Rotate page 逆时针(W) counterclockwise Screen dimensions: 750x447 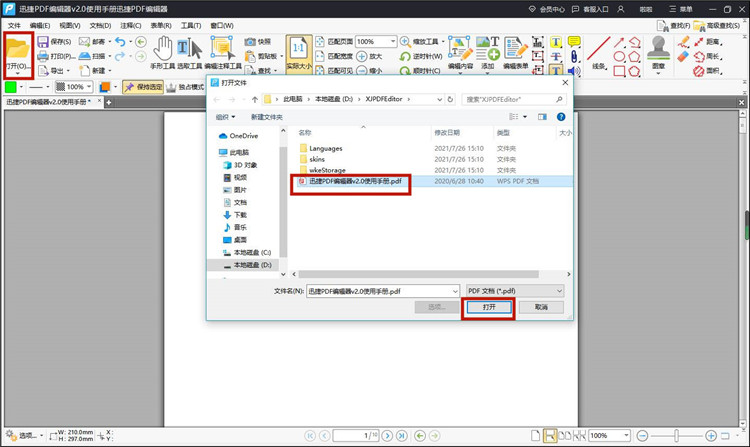421,56
